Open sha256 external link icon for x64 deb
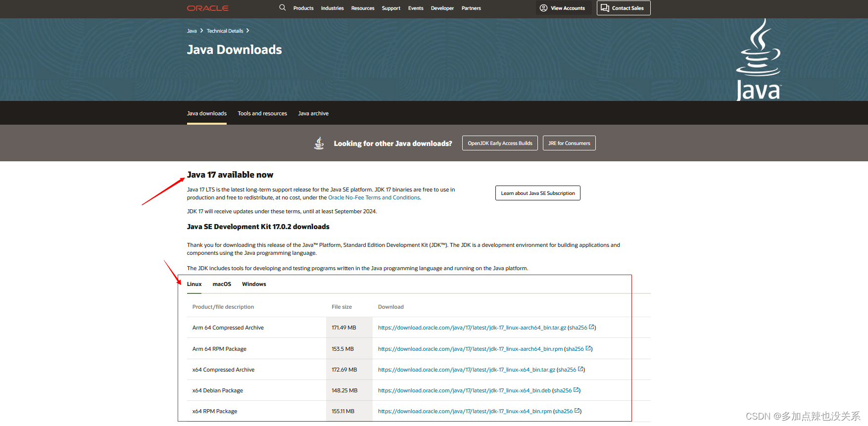Screen dimensions: 868x426 pos(576,390)
